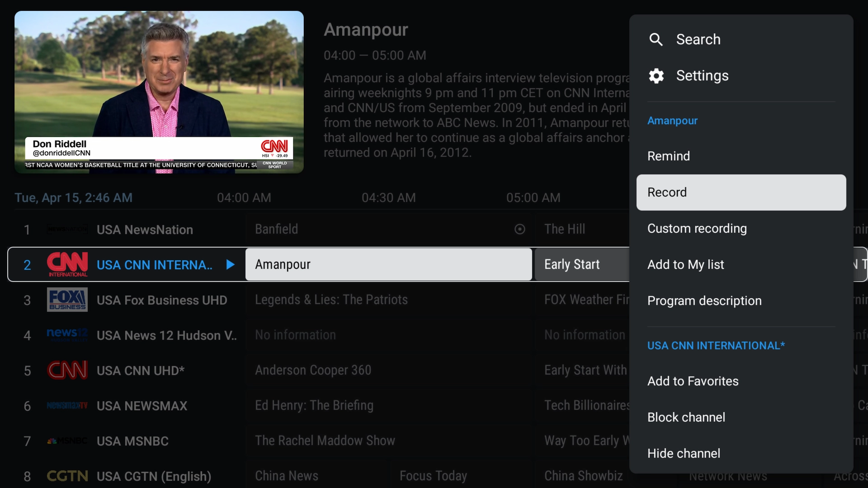This screenshot has height=488, width=868.
Task: Click the Fox Business channel logo
Action: 67,300
